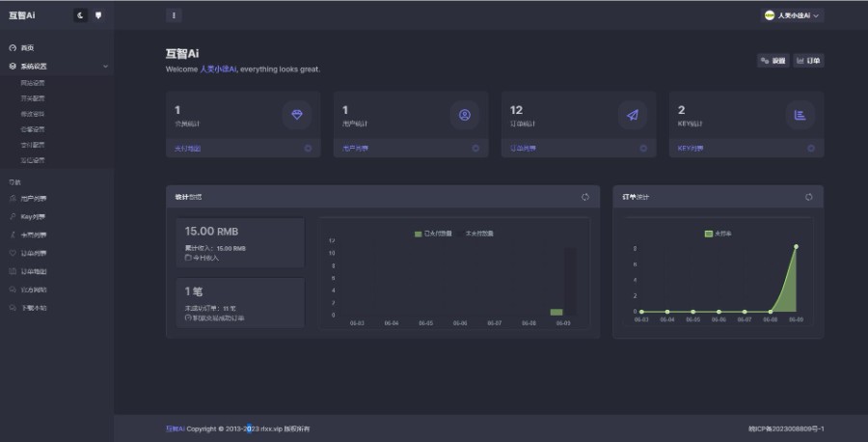This screenshot has height=442, width=868.
Task: Open the ICP备2023008809号-1 footer link
Action: [x=786, y=428]
